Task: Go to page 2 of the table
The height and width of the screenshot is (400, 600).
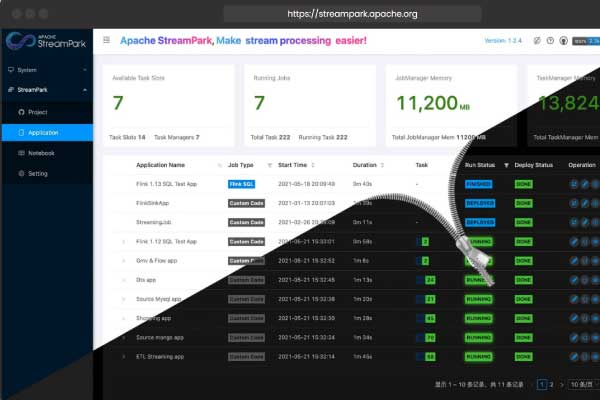Action: [x=551, y=384]
